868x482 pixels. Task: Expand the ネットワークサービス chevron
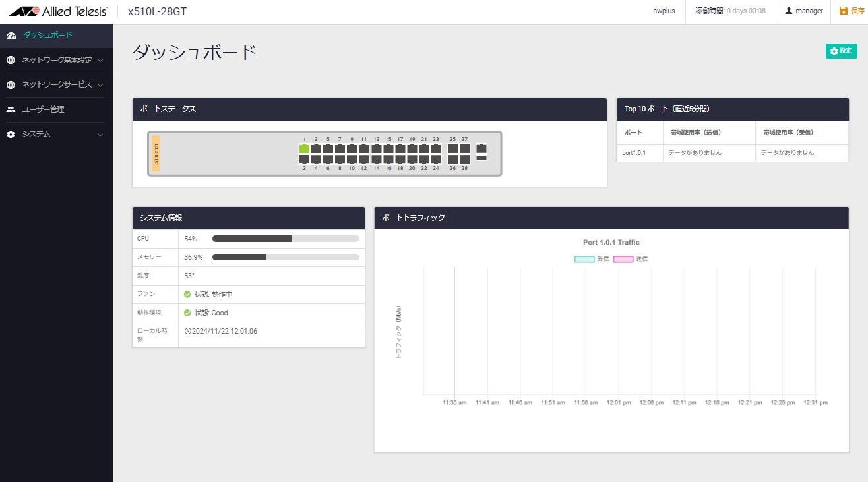[x=100, y=85]
